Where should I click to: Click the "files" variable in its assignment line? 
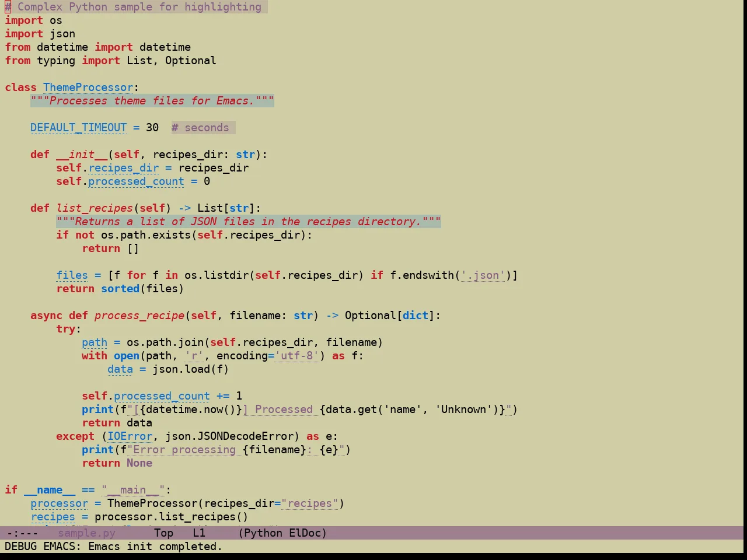tap(72, 275)
